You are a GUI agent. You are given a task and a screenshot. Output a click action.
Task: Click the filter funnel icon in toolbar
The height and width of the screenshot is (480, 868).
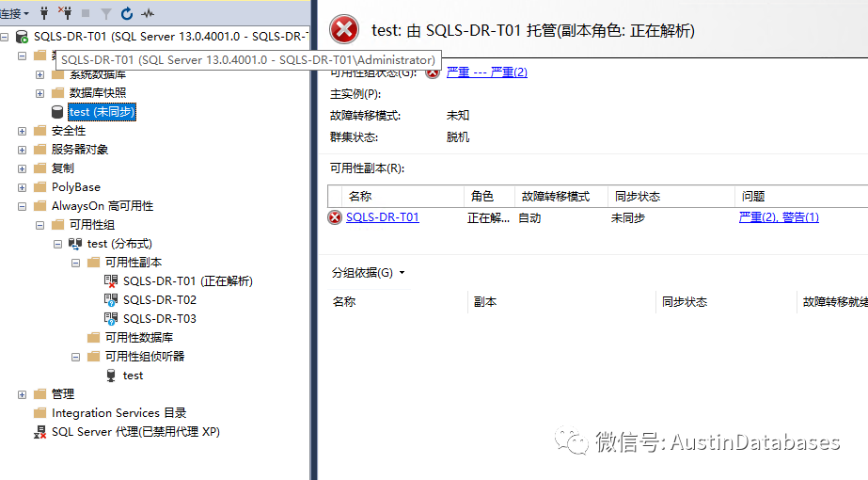pyautogui.click(x=105, y=14)
